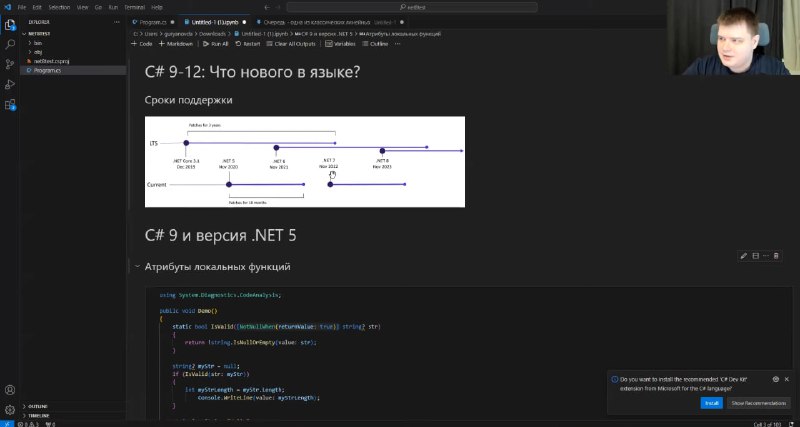Click the Install button in notification

[x=711, y=403]
